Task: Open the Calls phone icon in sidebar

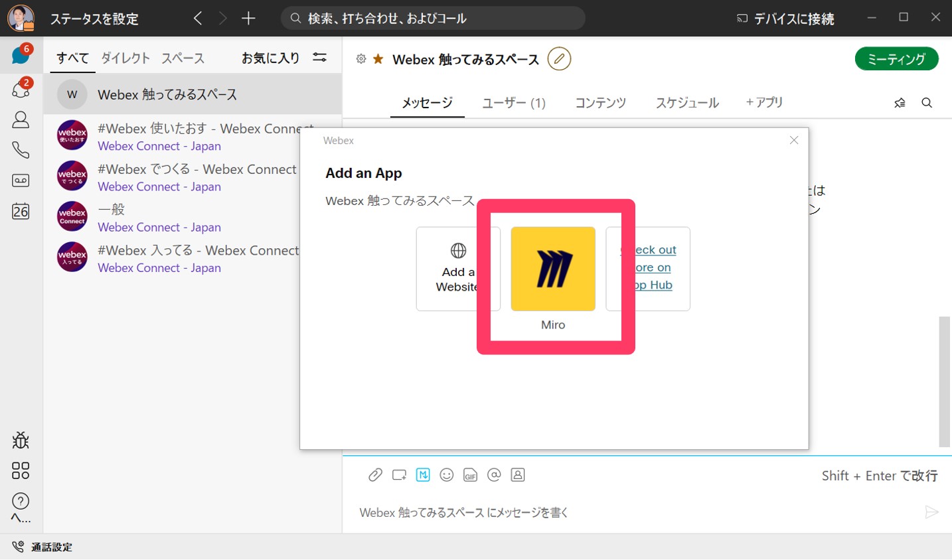Action: pos(21,150)
